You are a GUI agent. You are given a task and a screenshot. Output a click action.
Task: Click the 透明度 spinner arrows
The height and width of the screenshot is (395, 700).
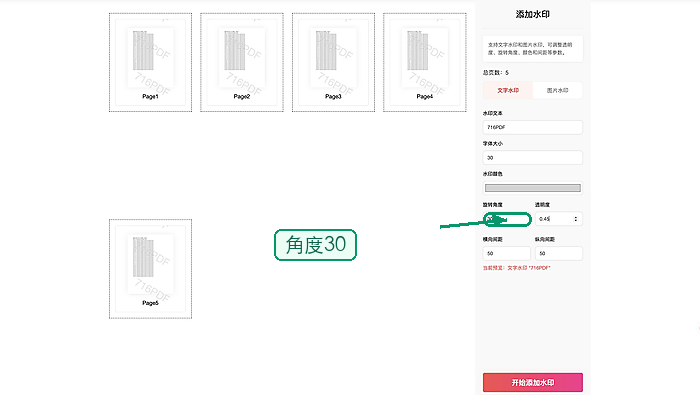[575, 219]
